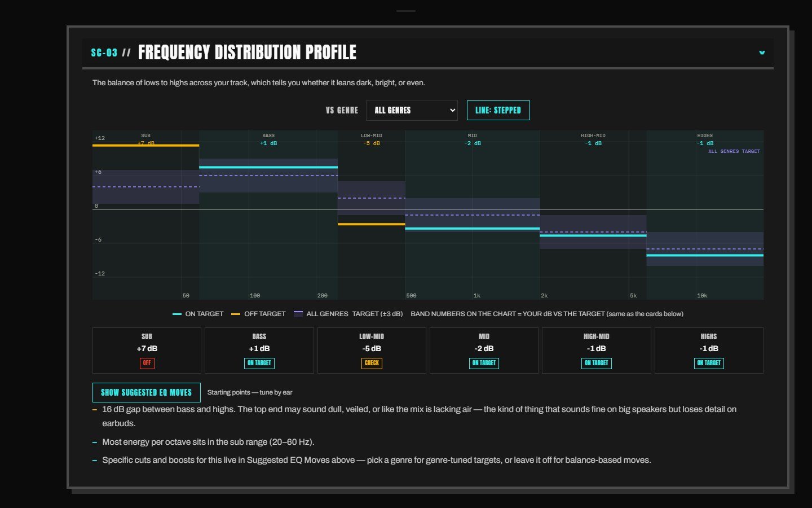Click the BASS label atop the chart
The width and height of the screenshot is (812, 508).
(x=268, y=135)
